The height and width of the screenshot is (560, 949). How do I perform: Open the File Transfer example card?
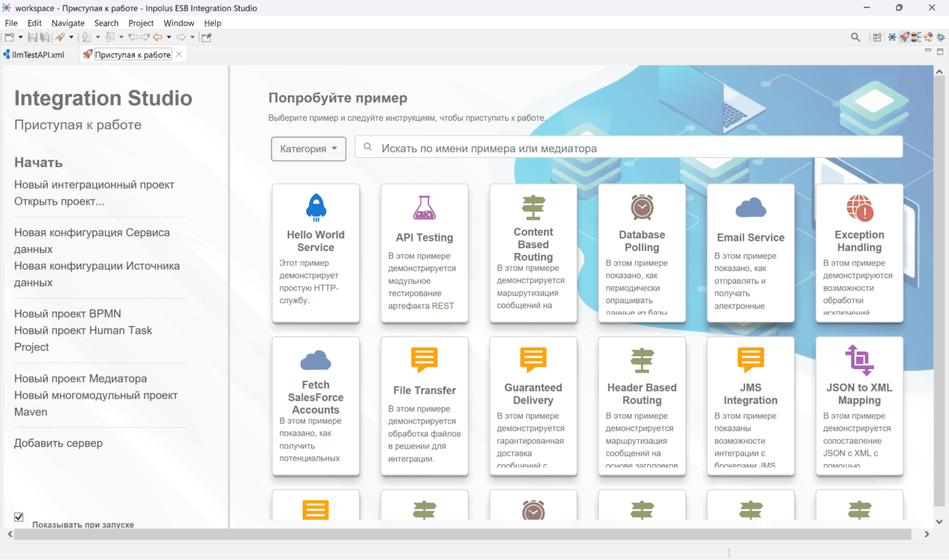click(425, 406)
